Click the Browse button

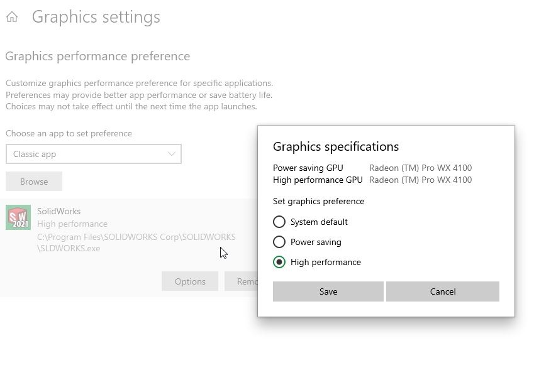34,182
